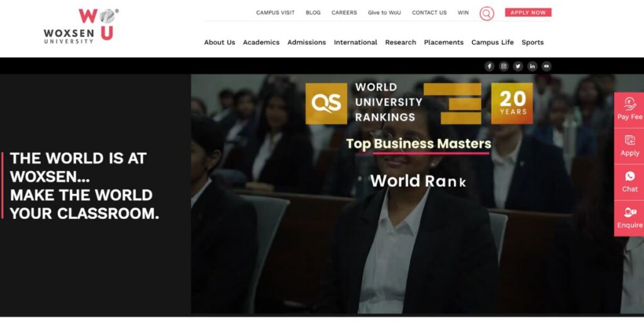Screen dimensions: 644x322
Task: Open the Contact Us page
Action: tap(429, 13)
